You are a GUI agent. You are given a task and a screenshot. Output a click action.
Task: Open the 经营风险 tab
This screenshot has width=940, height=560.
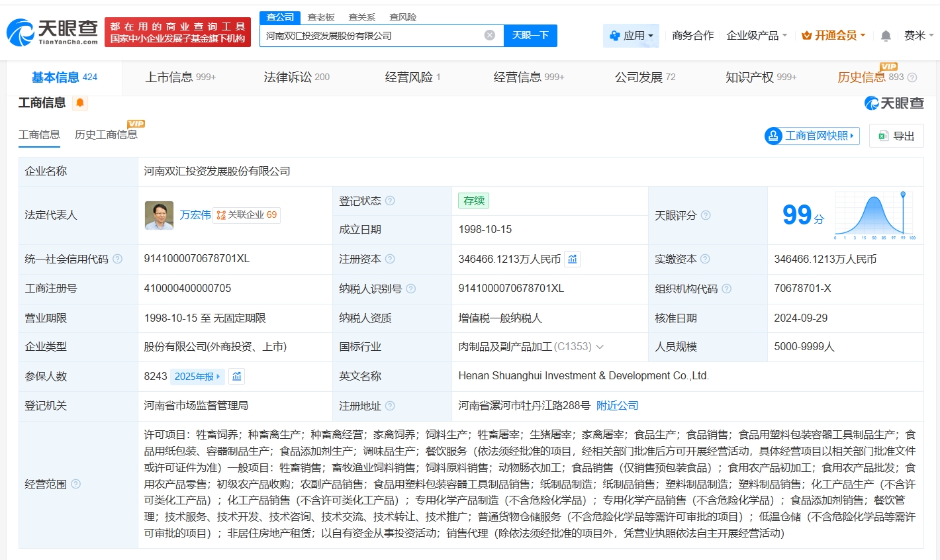pos(412,77)
